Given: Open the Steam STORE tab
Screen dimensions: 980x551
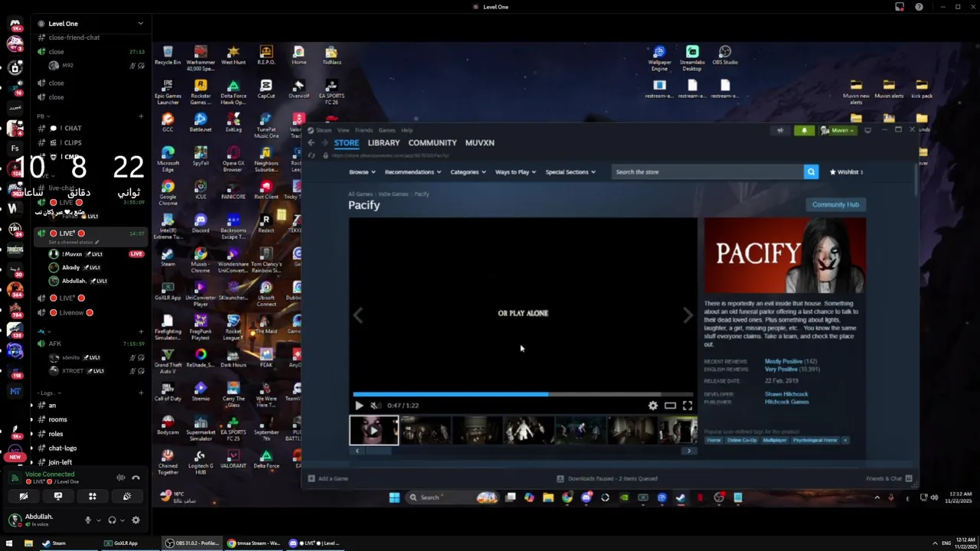Looking at the screenshot, I should (346, 142).
